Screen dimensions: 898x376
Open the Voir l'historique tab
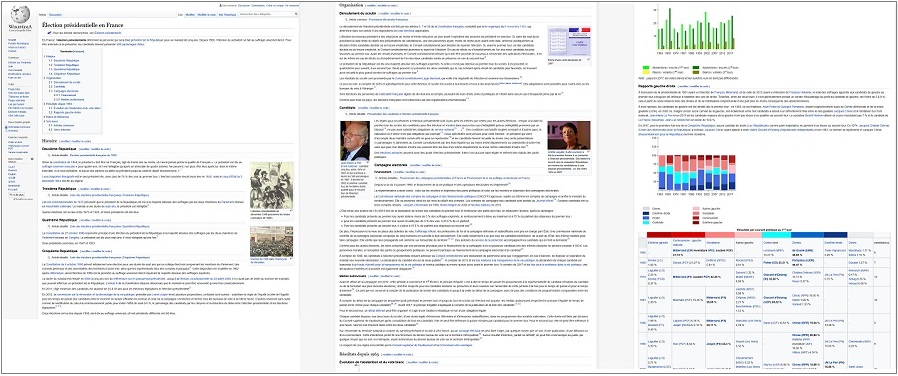click(x=227, y=15)
